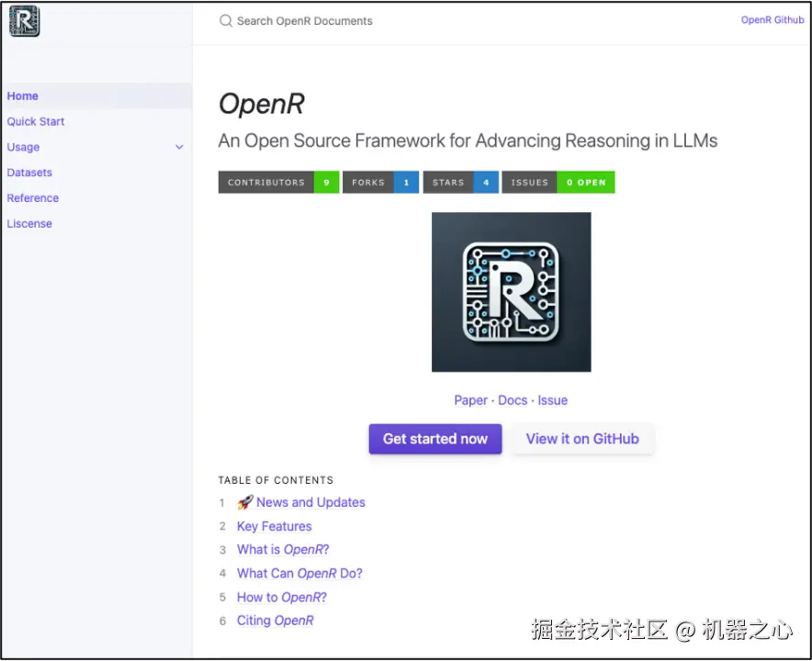
Task: Jump to What is OpenR? section
Action: [283, 550]
